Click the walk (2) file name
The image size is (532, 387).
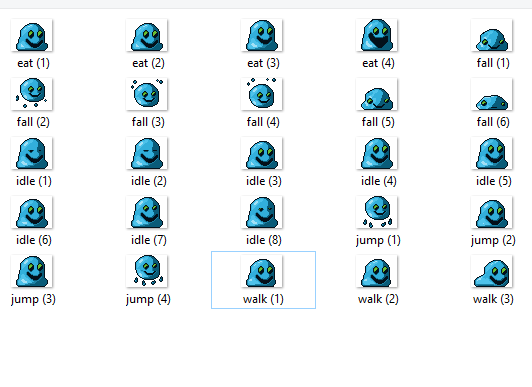click(x=378, y=299)
